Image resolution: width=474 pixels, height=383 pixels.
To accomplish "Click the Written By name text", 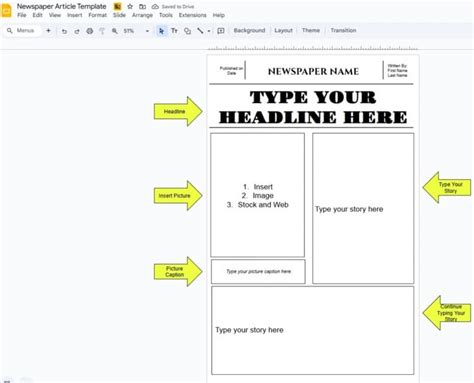I will pyautogui.click(x=397, y=70).
